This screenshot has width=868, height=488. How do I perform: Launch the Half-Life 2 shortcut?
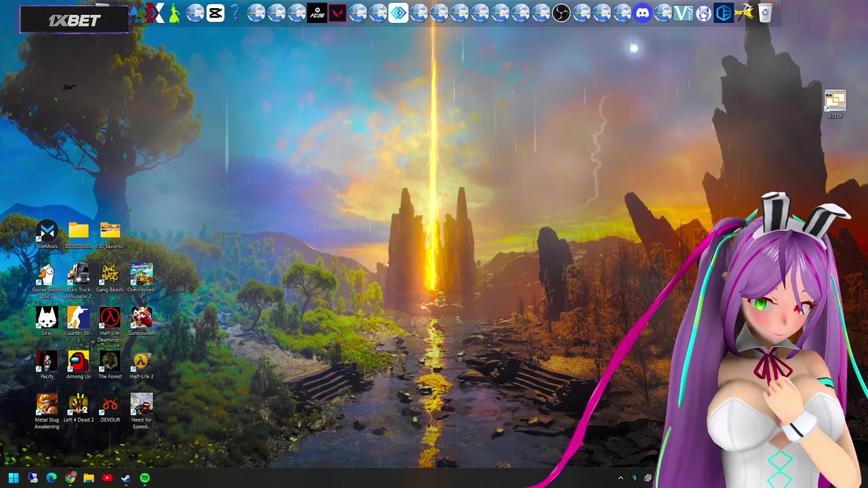[x=142, y=365]
